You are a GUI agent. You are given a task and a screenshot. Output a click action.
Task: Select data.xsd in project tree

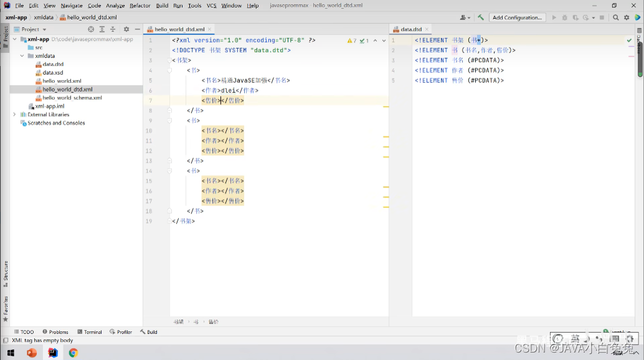pyautogui.click(x=52, y=73)
